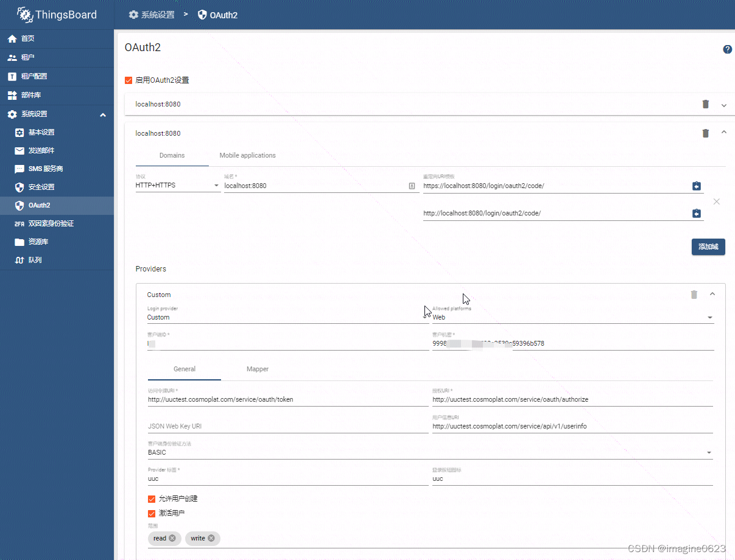735x560 pixels.
Task: Delete the Custom provider
Action: click(694, 295)
